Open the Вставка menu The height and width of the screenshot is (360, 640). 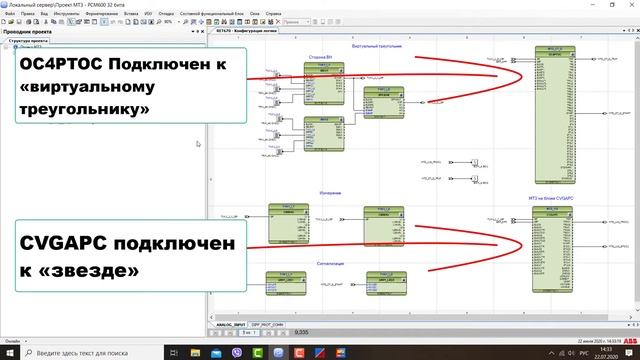(131, 13)
